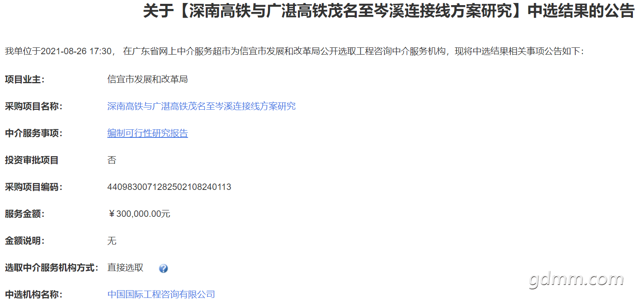Click the gdmm.com watermark logo
The image size is (644, 306).
[576, 280]
